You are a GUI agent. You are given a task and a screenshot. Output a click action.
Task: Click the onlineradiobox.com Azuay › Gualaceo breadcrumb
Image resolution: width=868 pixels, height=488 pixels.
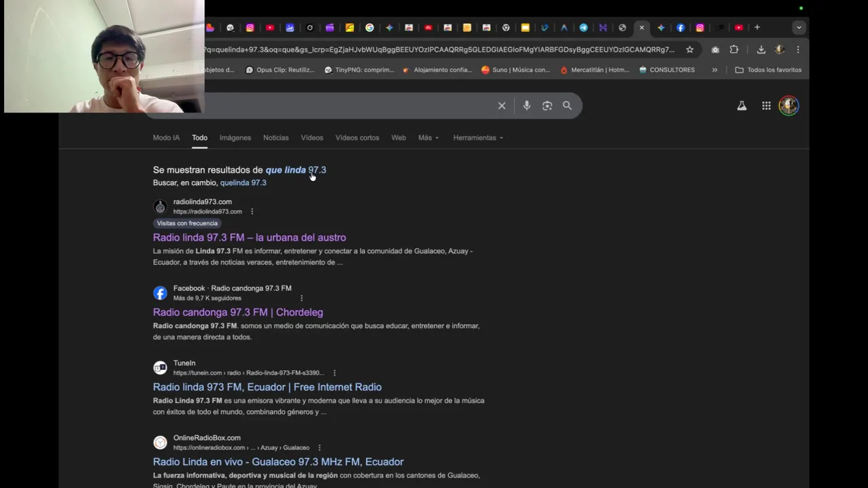click(x=241, y=447)
